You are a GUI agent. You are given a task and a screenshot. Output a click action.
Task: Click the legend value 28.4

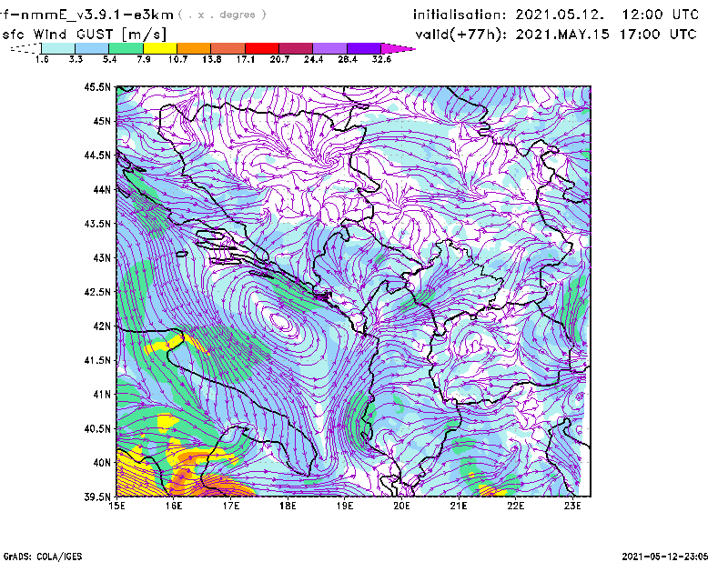point(348,59)
